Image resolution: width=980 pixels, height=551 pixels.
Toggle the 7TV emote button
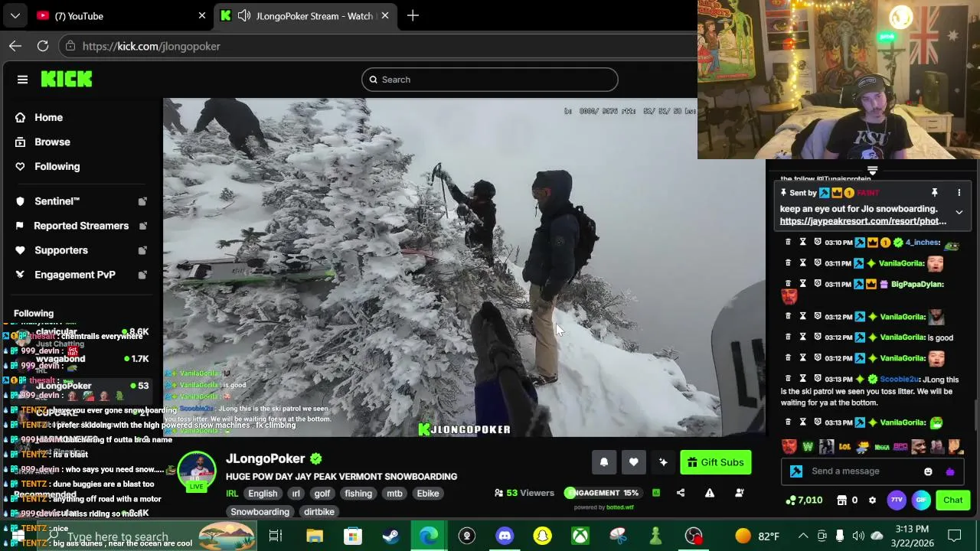click(897, 500)
